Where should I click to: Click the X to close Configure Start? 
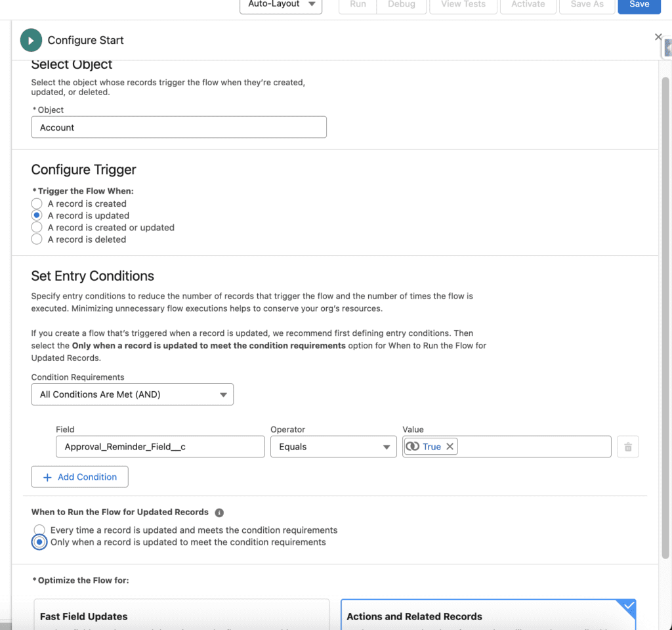(658, 37)
